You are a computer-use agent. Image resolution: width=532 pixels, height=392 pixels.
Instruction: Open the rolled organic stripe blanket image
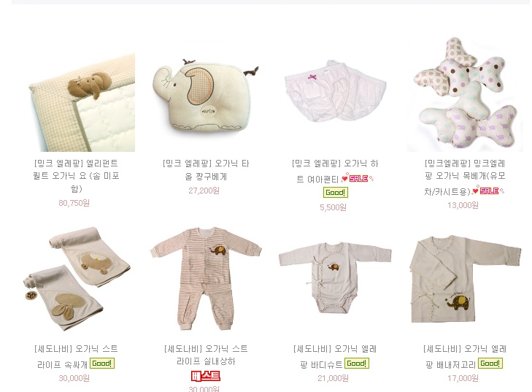pos(77,279)
